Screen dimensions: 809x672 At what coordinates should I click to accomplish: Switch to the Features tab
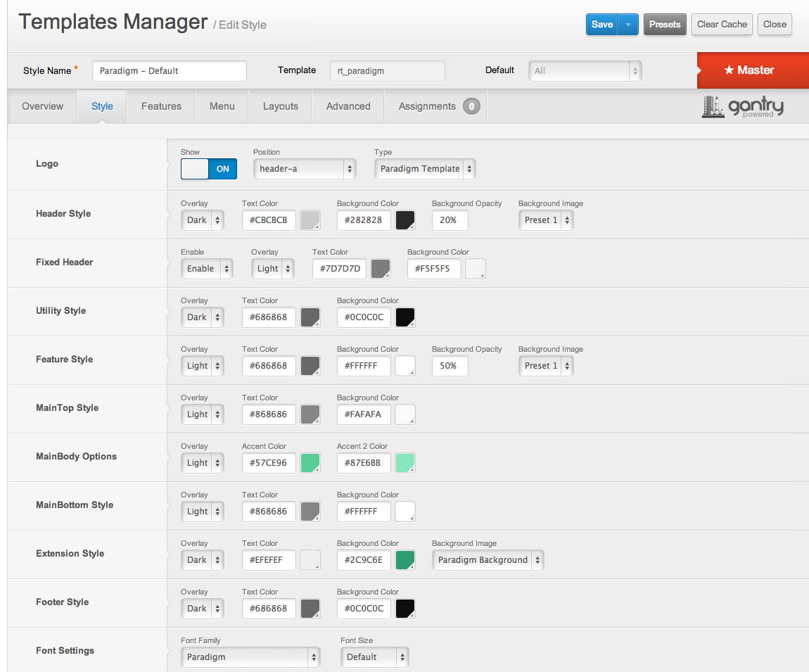point(161,106)
